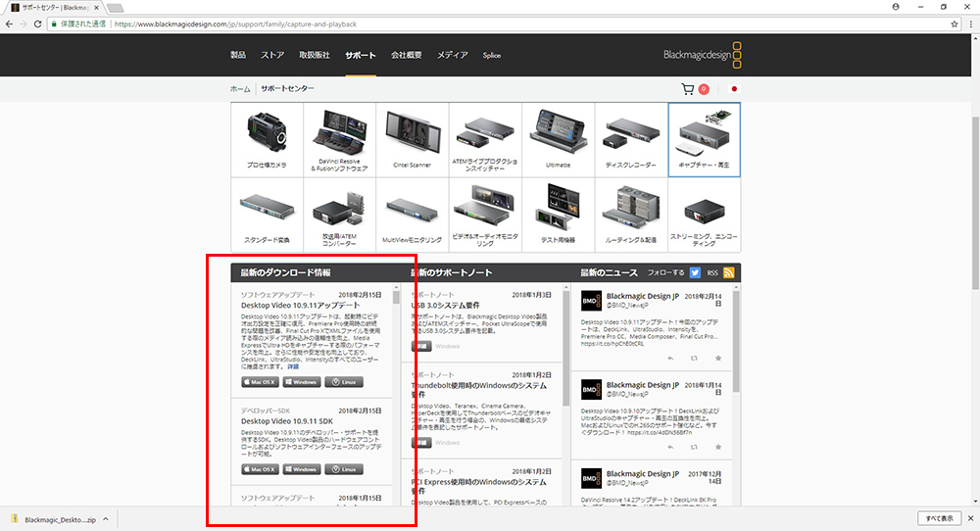980x531 pixels.
Task: Click the Blackmagicdesign logo
Action: point(703,55)
